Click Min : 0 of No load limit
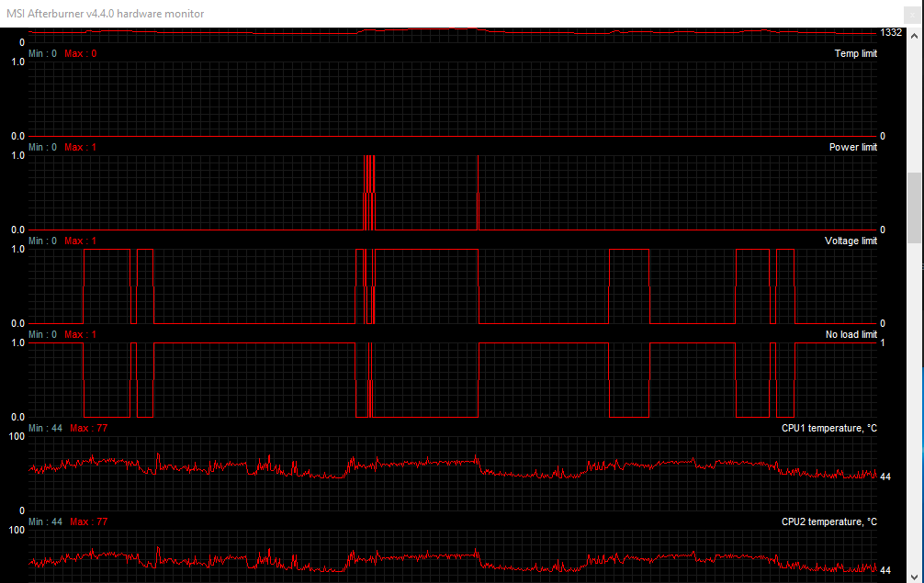The width and height of the screenshot is (924, 583). pyautogui.click(x=42, y=334)
